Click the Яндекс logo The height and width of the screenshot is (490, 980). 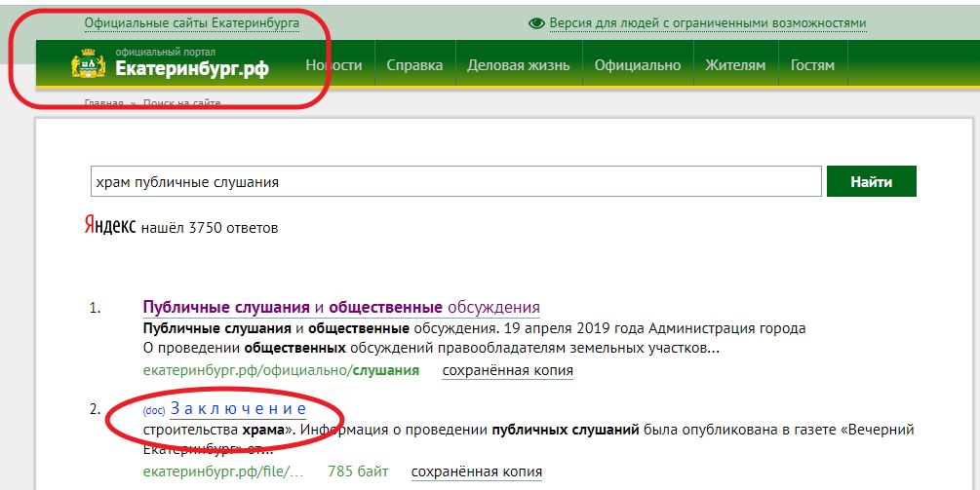click(109, 227)
